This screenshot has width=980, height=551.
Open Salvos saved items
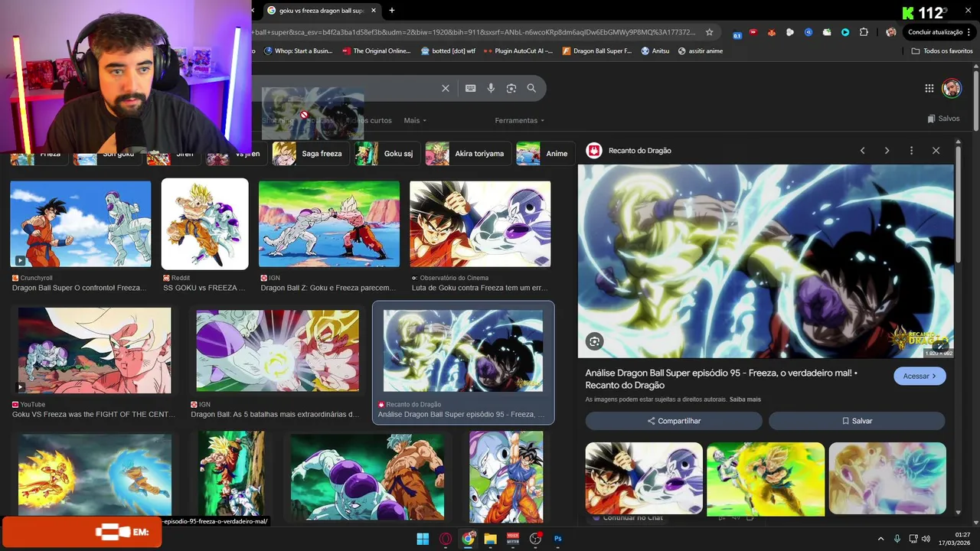coord(942,119)
